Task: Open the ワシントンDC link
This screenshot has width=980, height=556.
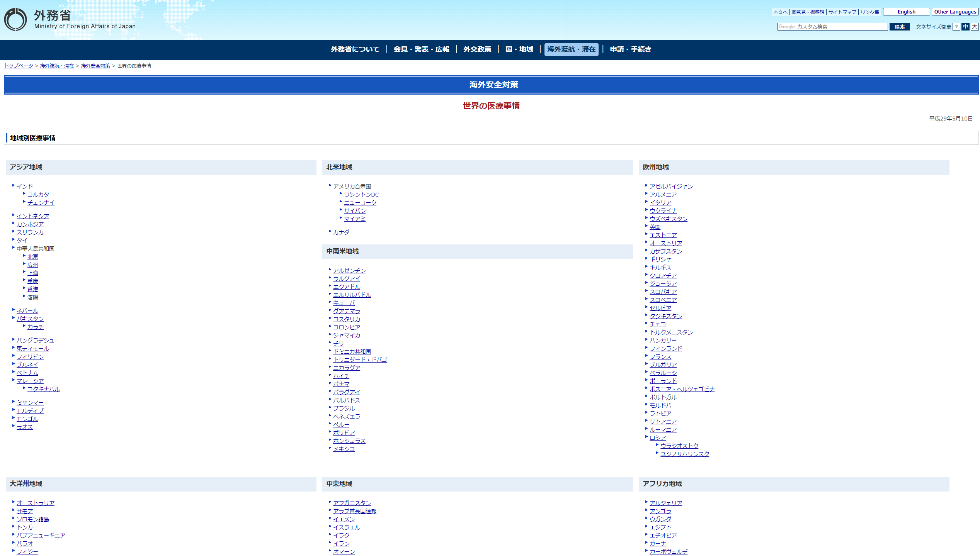Action: tap(361, 195)
